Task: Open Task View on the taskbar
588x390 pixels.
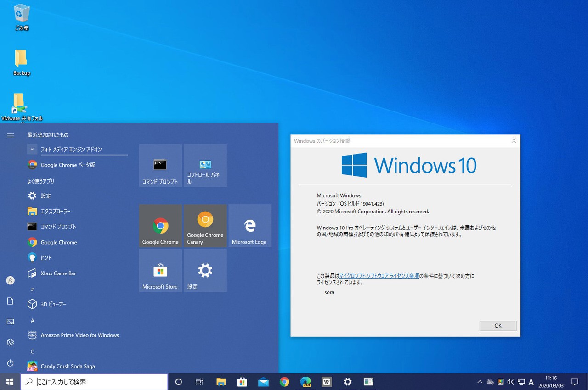Action: (x=199, y=382)
